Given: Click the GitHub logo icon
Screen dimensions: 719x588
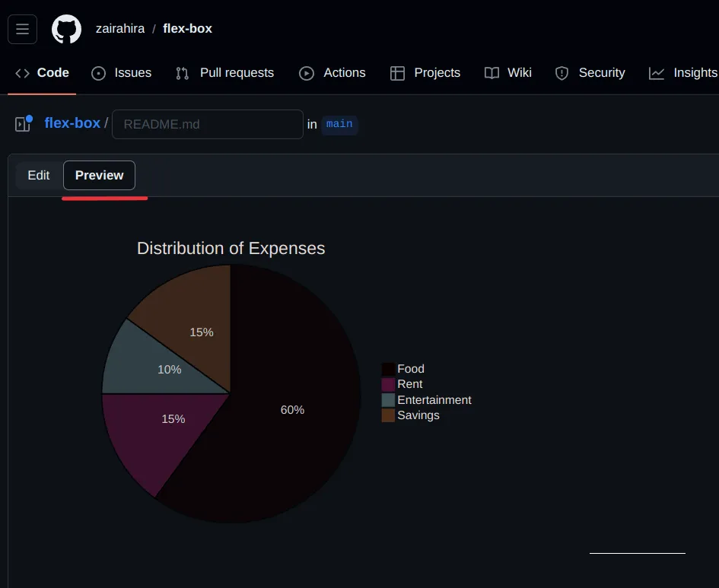Looking at the screenshot, I should pos(66,29).
